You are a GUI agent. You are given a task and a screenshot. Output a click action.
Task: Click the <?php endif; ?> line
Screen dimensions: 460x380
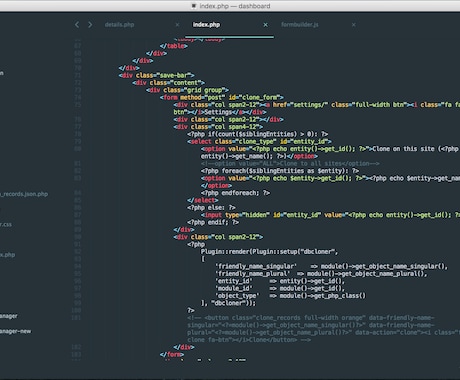(x=213, y=222)
